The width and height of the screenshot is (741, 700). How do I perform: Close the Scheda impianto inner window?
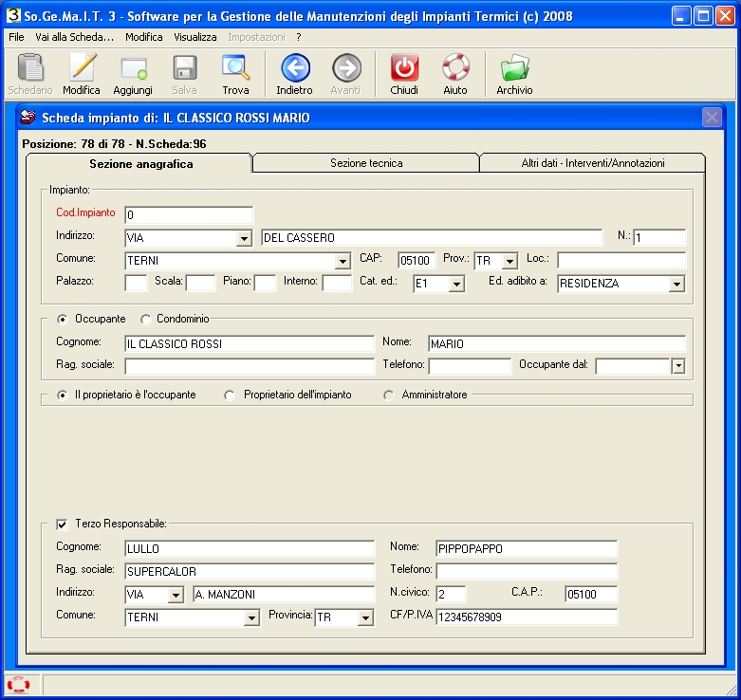coord(712,117)
